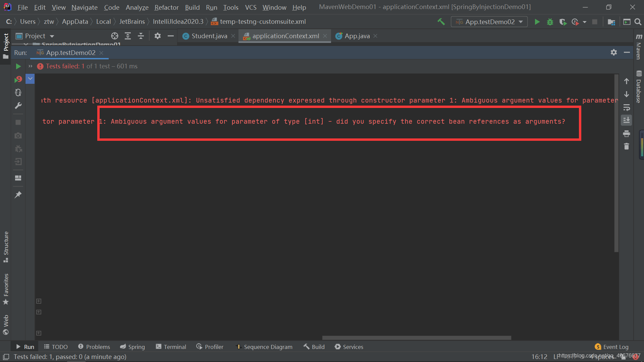Click Select Opened File target icon
The image size is (644, 362).
[115, 36]
